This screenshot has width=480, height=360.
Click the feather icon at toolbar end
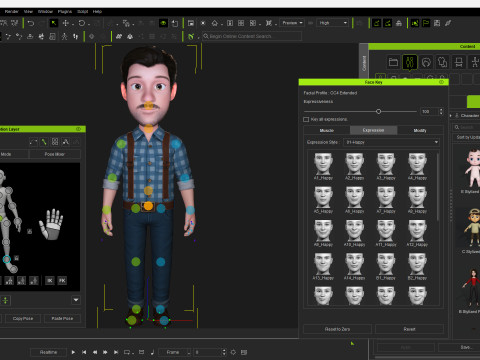(448, 23)
